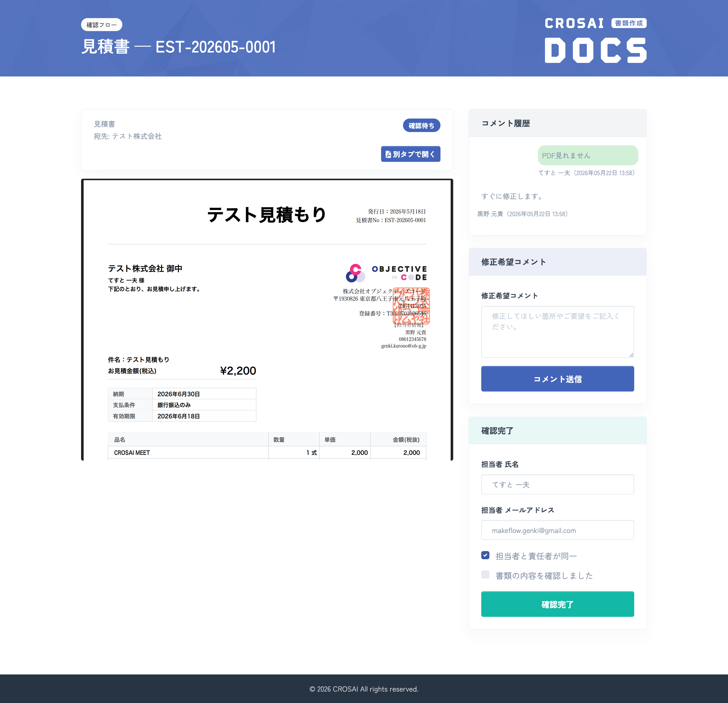
Task: Send the comment with コメント送信
Action: (557, 379)
